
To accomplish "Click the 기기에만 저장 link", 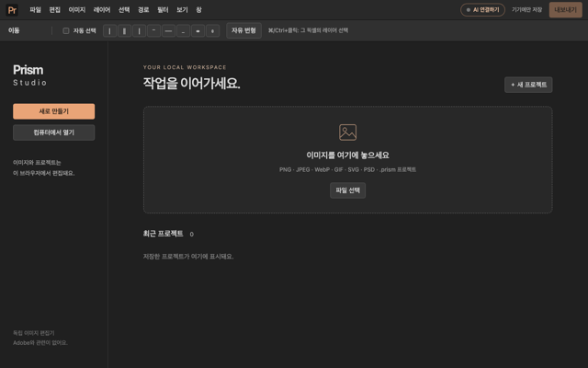I will [x=526, y=10].
